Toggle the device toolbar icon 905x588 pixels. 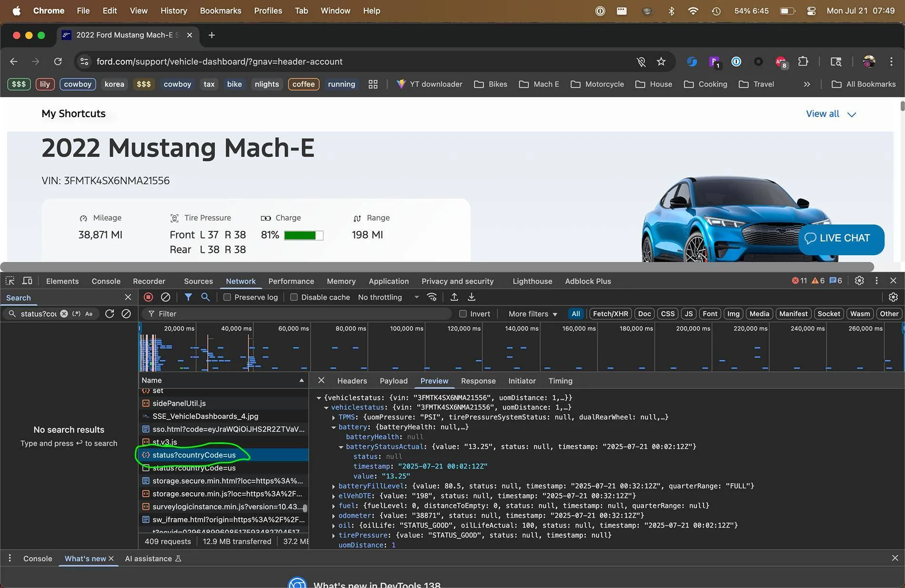coord(28,281)
